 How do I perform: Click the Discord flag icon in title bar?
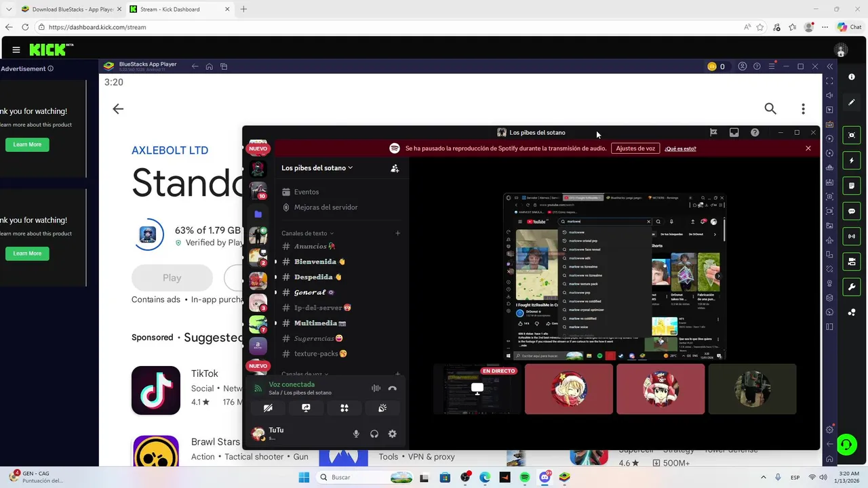point(713,133)
